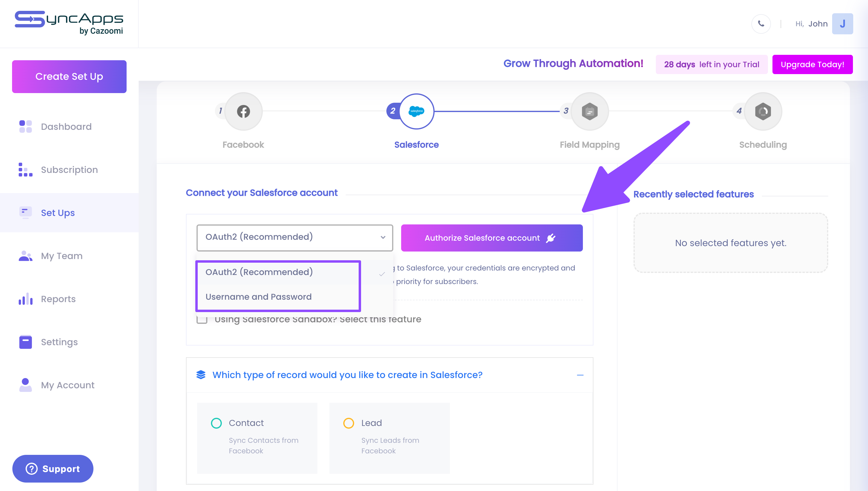Open the OAuth2 authentication dropdown

[295, 237]
